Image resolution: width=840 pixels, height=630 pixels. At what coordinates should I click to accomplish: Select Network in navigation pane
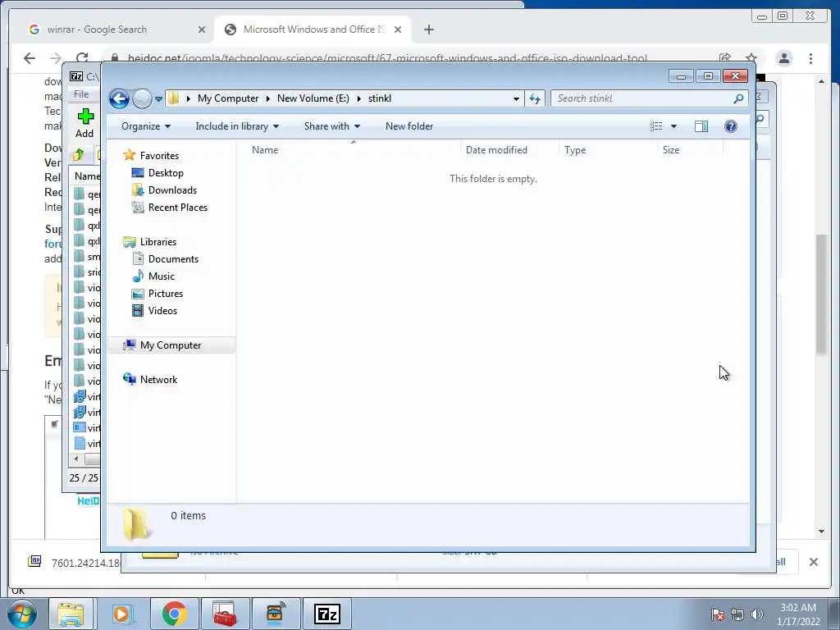pos(158,380)
